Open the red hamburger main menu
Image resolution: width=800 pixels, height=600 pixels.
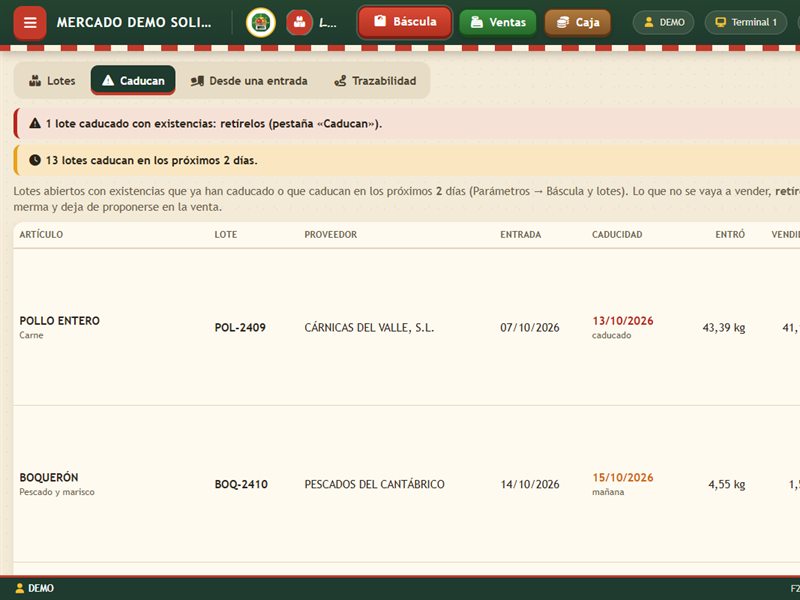tap(30, 23)
